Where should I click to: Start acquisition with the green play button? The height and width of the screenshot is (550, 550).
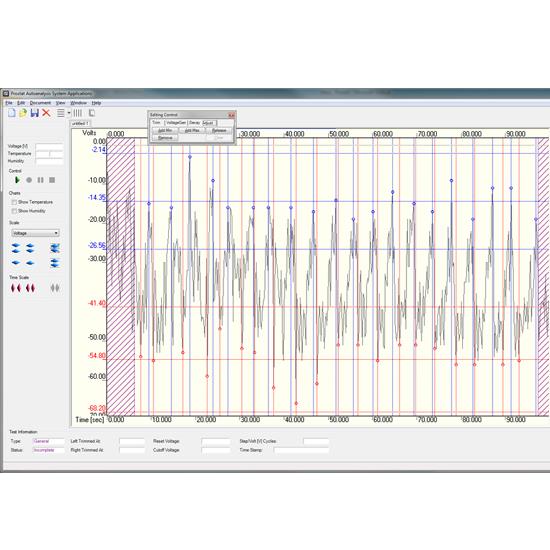[17, 180]
